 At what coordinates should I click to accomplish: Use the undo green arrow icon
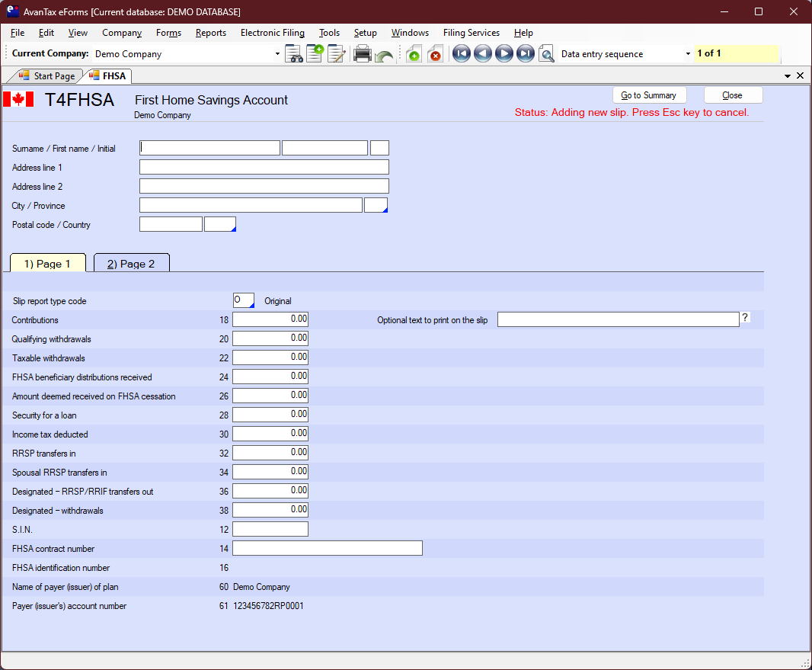(383, 53)
